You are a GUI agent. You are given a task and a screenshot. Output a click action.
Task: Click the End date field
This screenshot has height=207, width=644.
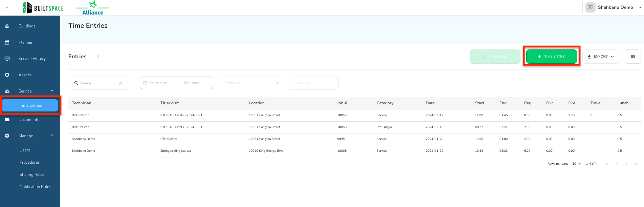(x=192, y=83)
